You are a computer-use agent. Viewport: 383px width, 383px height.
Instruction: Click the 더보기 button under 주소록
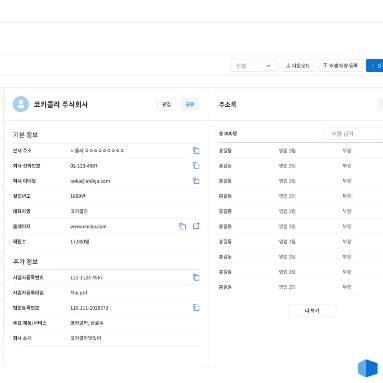(312, 311)
